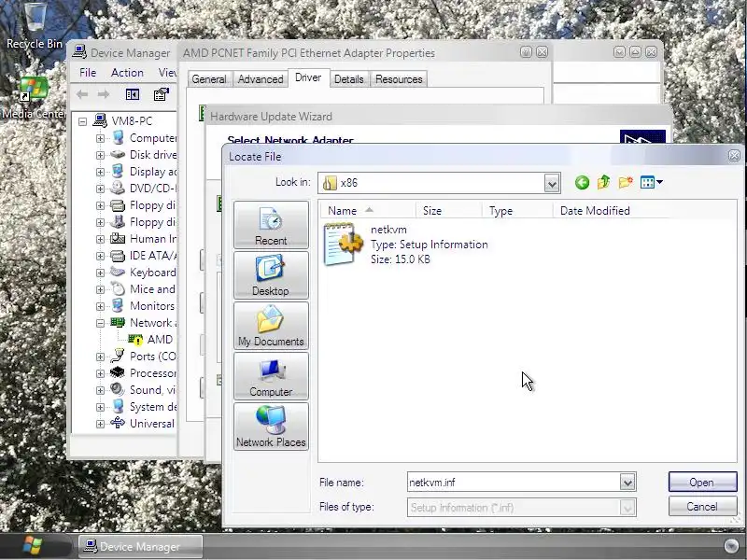Open My Documents in the places bar
This screenshot has height=560, width=747.
point(271,326)
